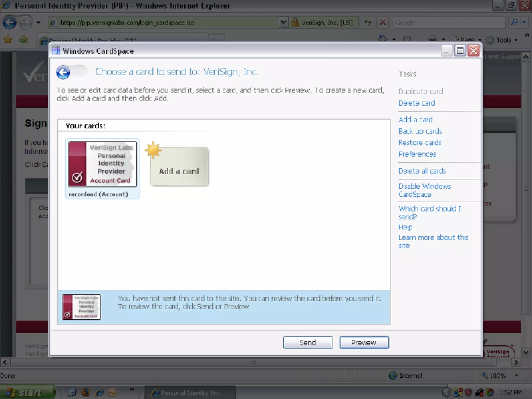Image resolution: width=532 pixels, height=399 pixels.
Task: Click the VeriSign padlock security icon
Action: (x=295, y=22)
